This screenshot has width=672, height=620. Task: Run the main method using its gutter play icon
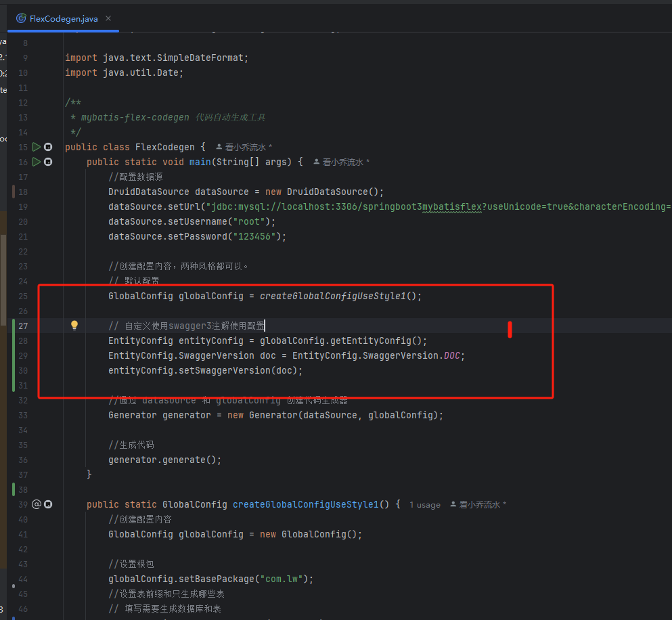(37, 162)
